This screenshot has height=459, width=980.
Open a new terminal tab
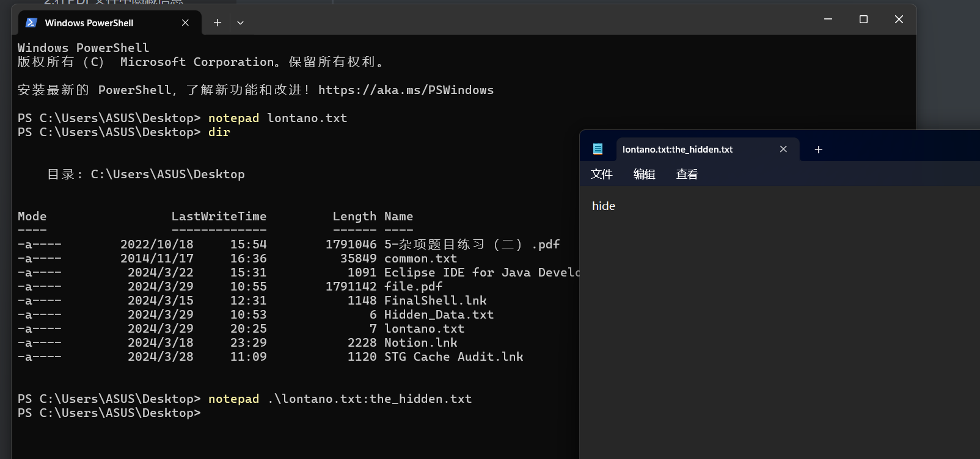(x=217, y=23)
